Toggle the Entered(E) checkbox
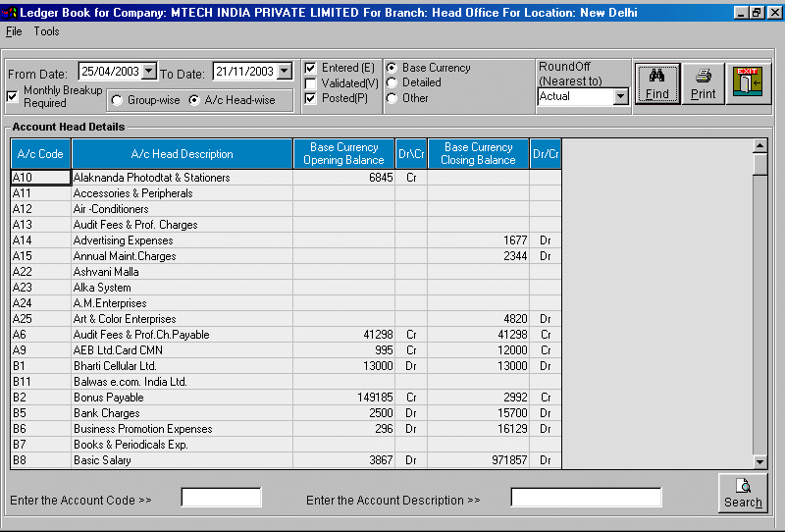 310,68
